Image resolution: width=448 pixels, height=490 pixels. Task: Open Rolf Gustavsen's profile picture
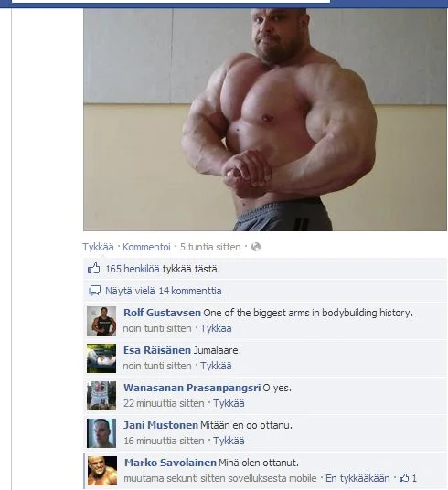101,321
